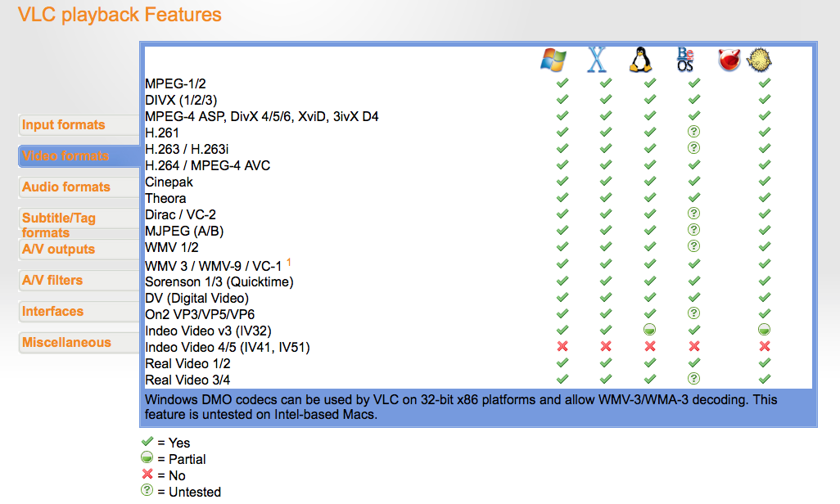Click H.263 / H.263i untested mark under BeOS
The width and height of the screenshot is (840, 504).
coord(693,148)
